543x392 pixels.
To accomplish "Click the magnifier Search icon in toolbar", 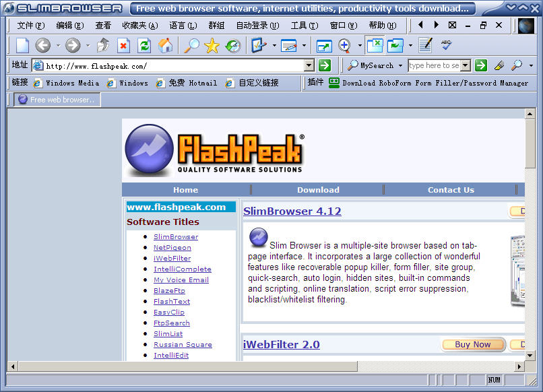I will [192, 46].
